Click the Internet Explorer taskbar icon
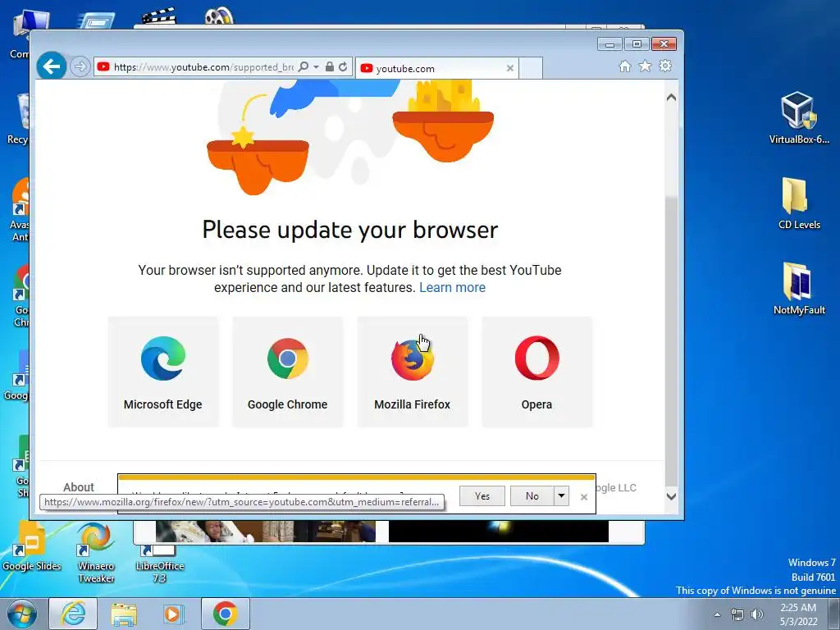The height and width of the screenshot is (630, 840). click(73, 614)
